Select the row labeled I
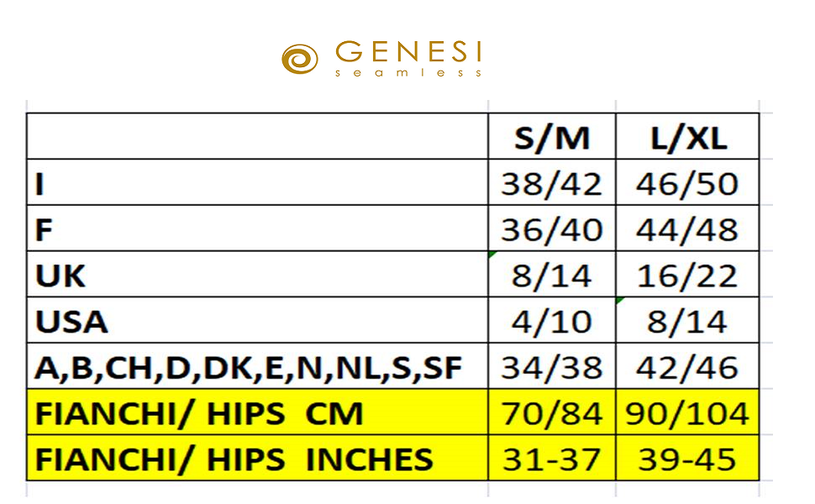This screenshot has height=504, width=815. [x=39, y=183]
